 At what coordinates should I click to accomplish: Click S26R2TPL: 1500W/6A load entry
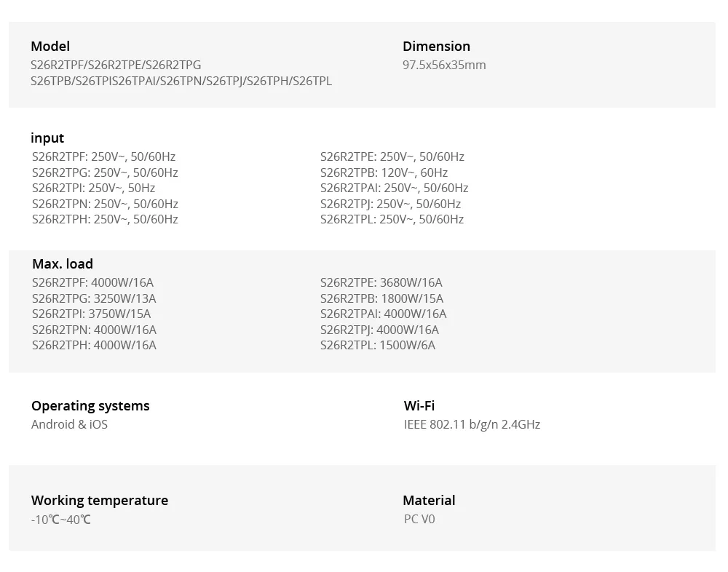pyautogui.click(x=377, y=346)
